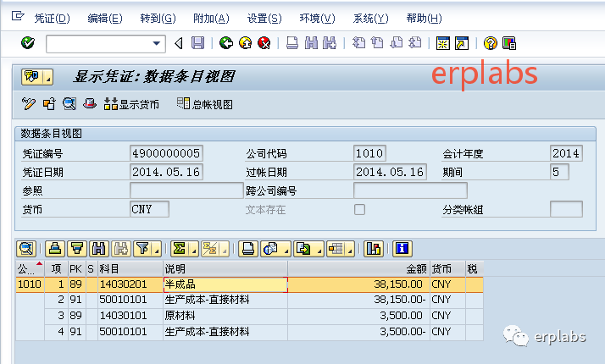Click the Customize Local Layout icon
The image size is (605, 364).
tap(509, 43)
